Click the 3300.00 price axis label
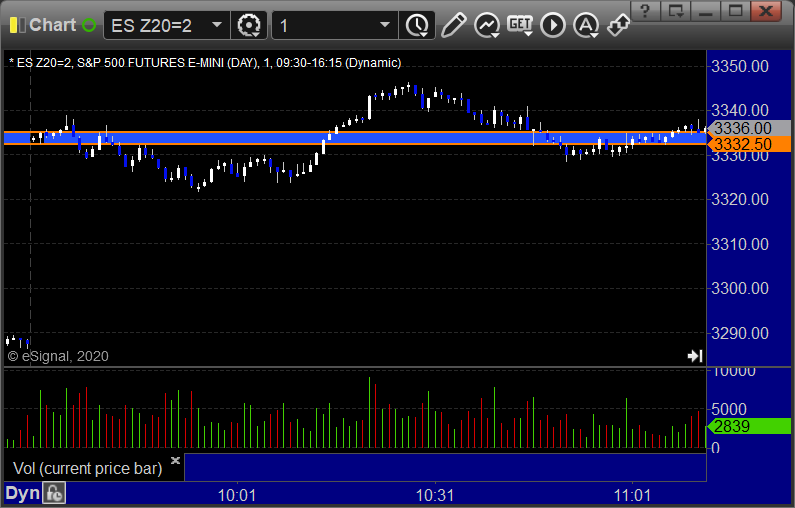 coord(740,288)
